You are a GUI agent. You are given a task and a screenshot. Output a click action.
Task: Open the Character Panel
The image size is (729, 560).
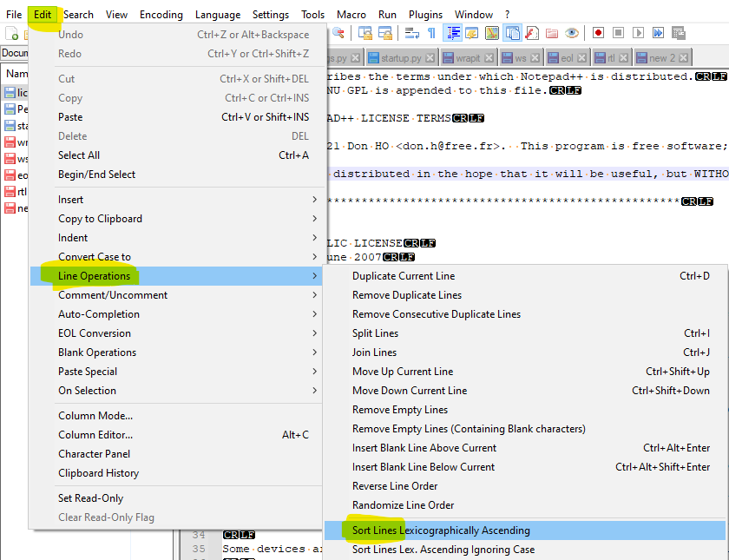176,454
